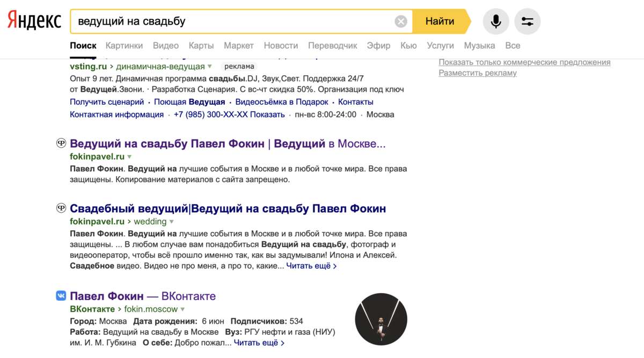Click VKontakte favicon next to Павел Фокин
The height and width of the screenshot is (358, 644).
[61, 296]
